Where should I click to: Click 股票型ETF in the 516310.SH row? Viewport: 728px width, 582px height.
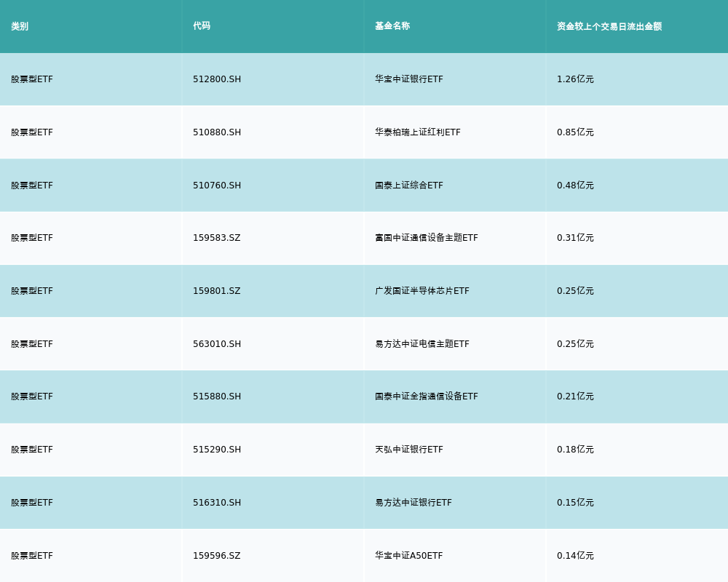[x=32, y=503]
